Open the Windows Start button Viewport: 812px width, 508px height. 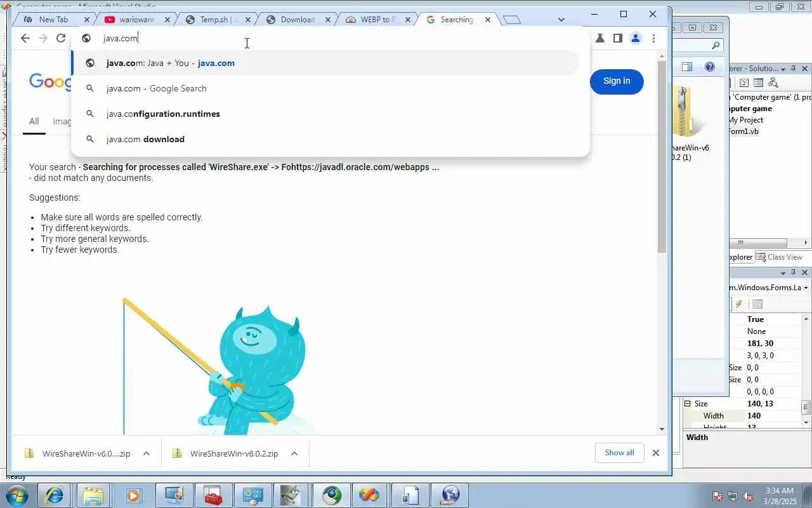[16, 495]
